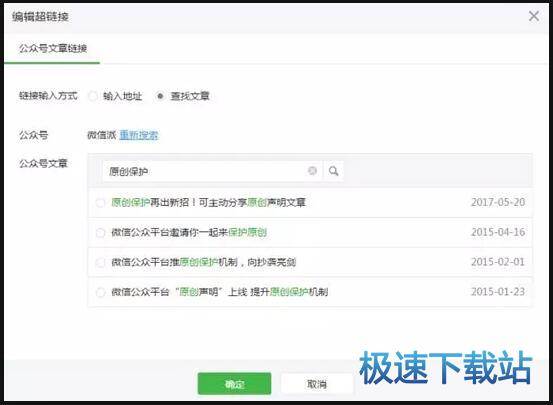Screen dimensions: 553x405
Task: Clear the search field text icon
Action: [x=312, y=171]
